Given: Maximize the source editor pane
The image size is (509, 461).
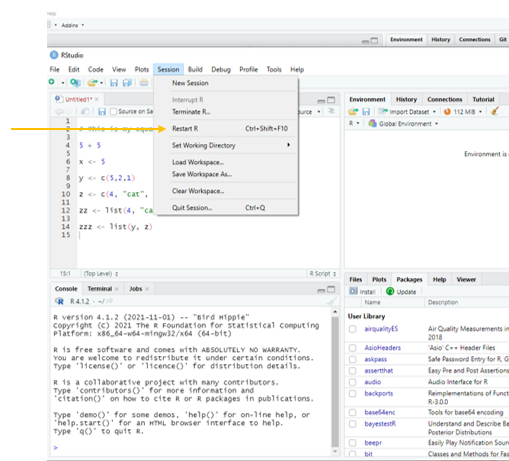Looking at the screenshot, I should click(331, 100).
